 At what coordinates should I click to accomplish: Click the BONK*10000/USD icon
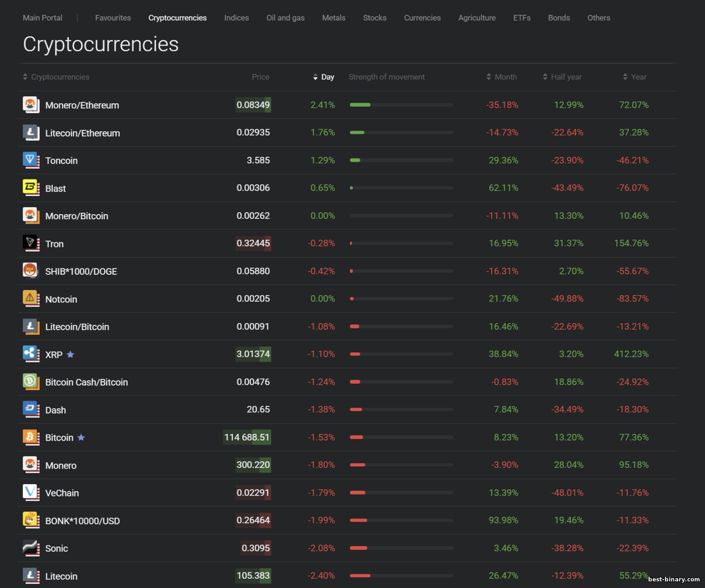pyautogui.click(x=31, y=520)
